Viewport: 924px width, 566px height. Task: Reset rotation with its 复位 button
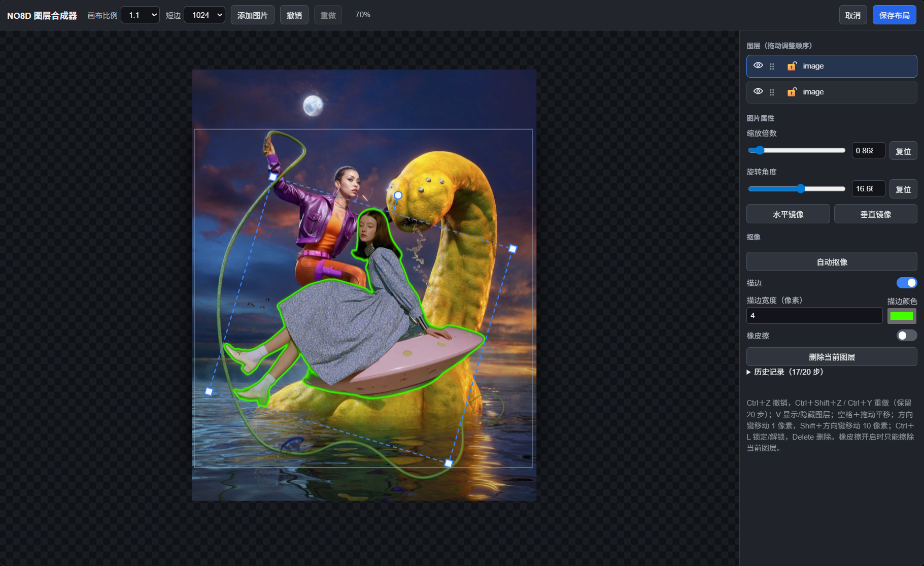903,189
